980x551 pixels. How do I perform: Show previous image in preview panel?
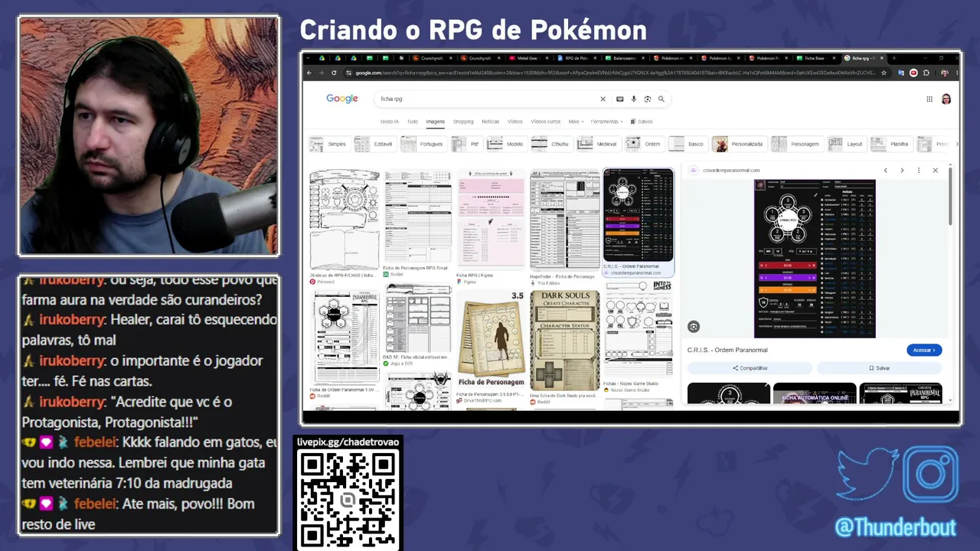pyautogui.click(x=886, y=170)
